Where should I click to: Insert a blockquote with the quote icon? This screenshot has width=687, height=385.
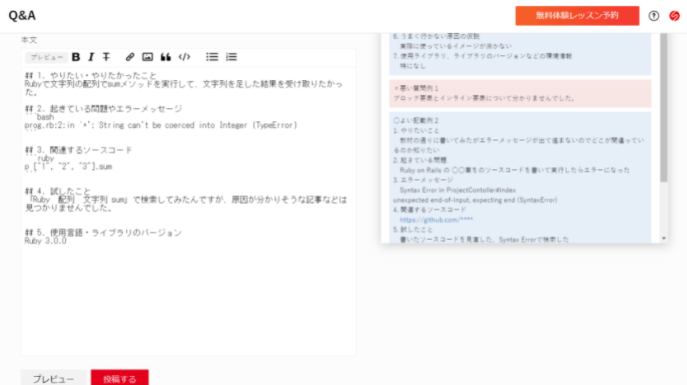click(x=166, y=57)
